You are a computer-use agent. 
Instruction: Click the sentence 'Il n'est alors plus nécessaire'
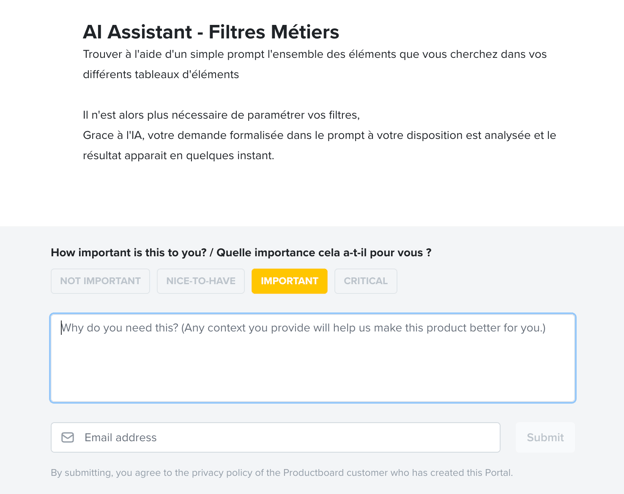pos(221,115)
